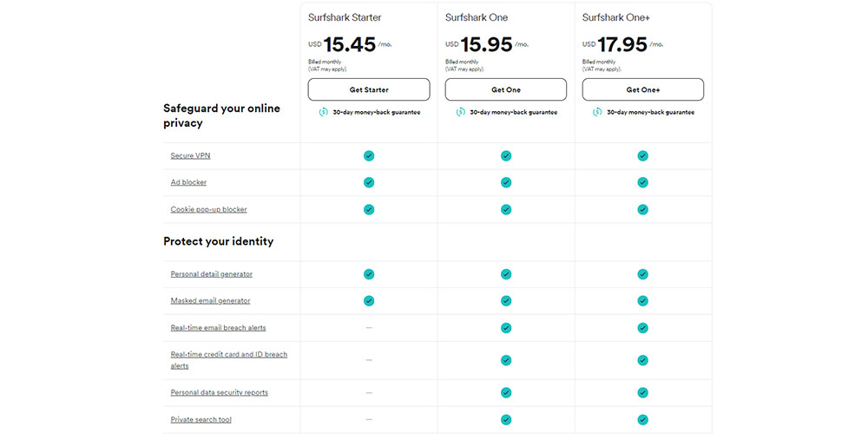Click Ad blocker checkmark under Surfshark One
Viewport: 868px width, 434px height.
pyautogui.click(x=506, y=182)
